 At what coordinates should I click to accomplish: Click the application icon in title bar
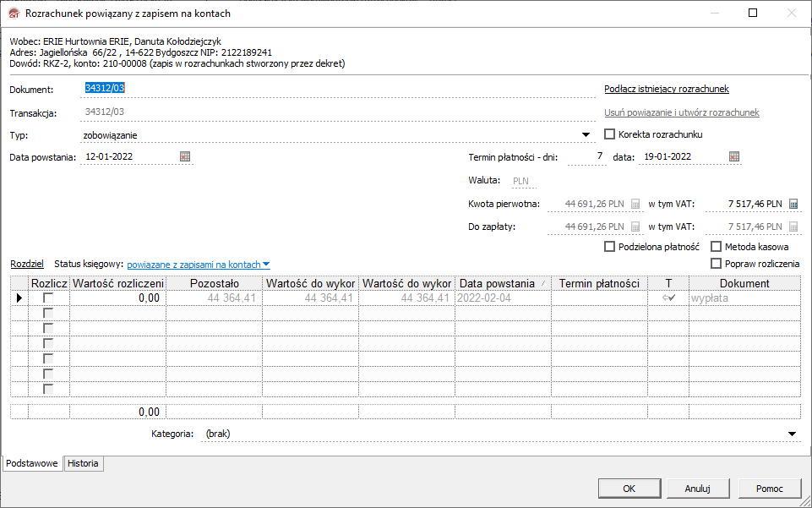[x=14, y=14]
